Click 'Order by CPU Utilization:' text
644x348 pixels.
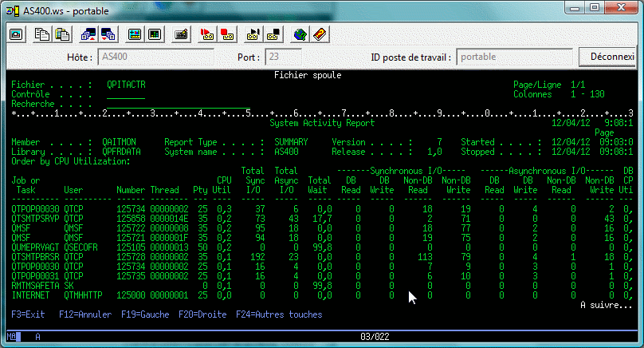click(71, 161)
